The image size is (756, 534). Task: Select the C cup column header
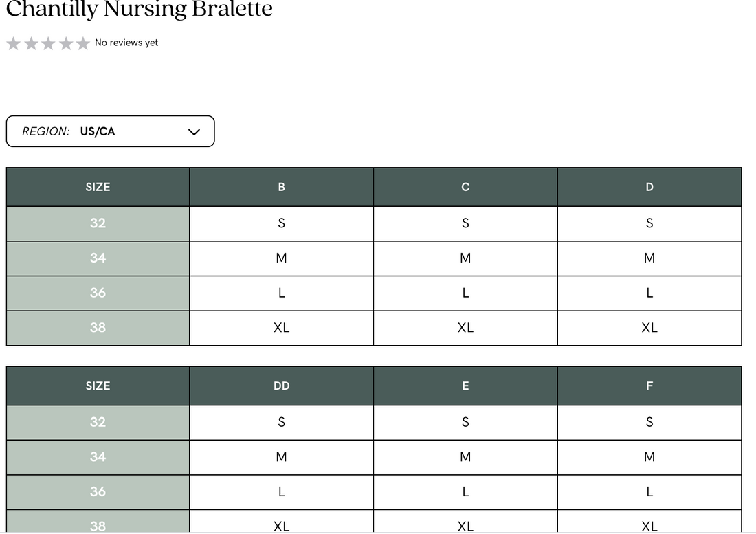click(465, 187)
